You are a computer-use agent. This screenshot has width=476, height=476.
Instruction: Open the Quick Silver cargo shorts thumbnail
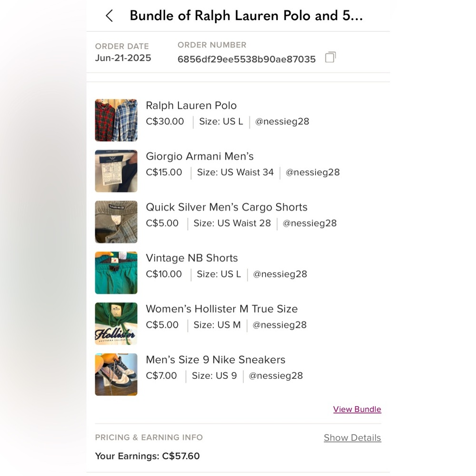116,222
